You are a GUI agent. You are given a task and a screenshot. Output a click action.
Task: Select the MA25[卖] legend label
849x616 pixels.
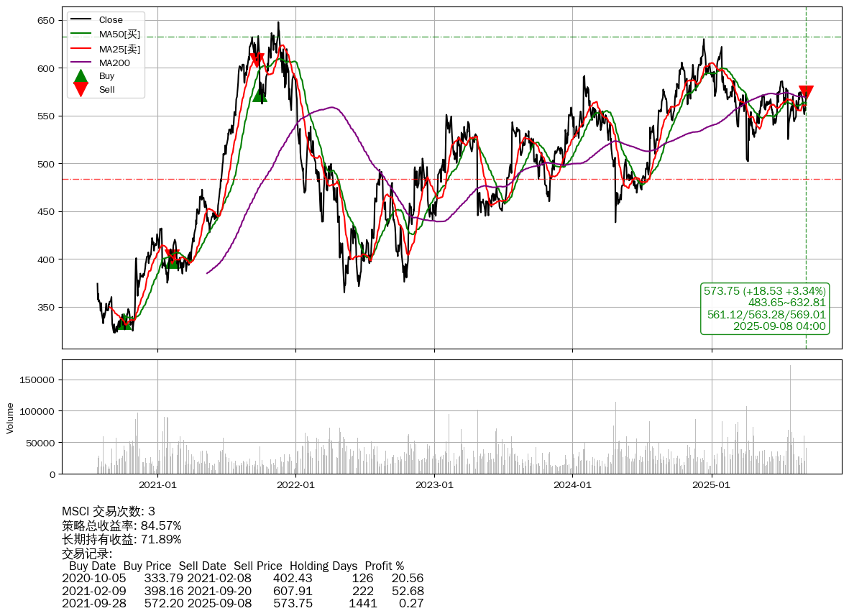(119, 49)
